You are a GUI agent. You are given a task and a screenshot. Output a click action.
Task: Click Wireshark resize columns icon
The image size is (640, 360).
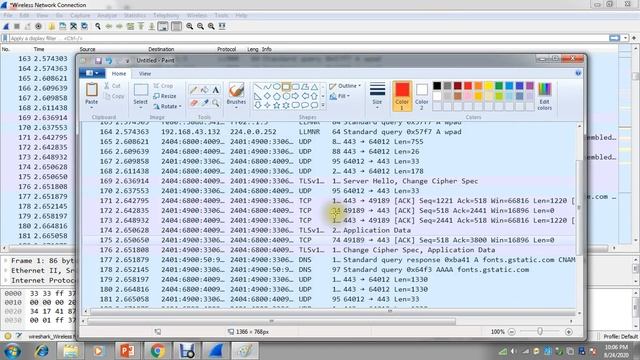point(222,26)
